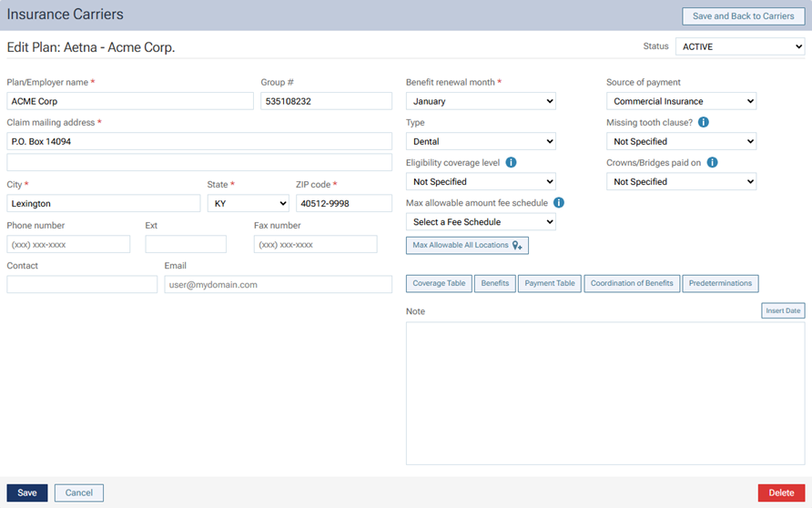Click info icon beside Eligibility coverage level

[511, 163]
